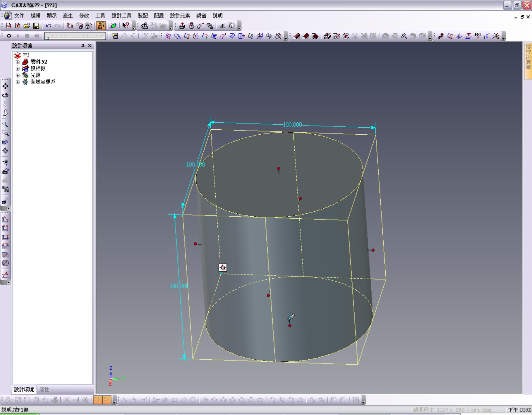Toggle the highlighted design tree display button

[x=101, y=26]
